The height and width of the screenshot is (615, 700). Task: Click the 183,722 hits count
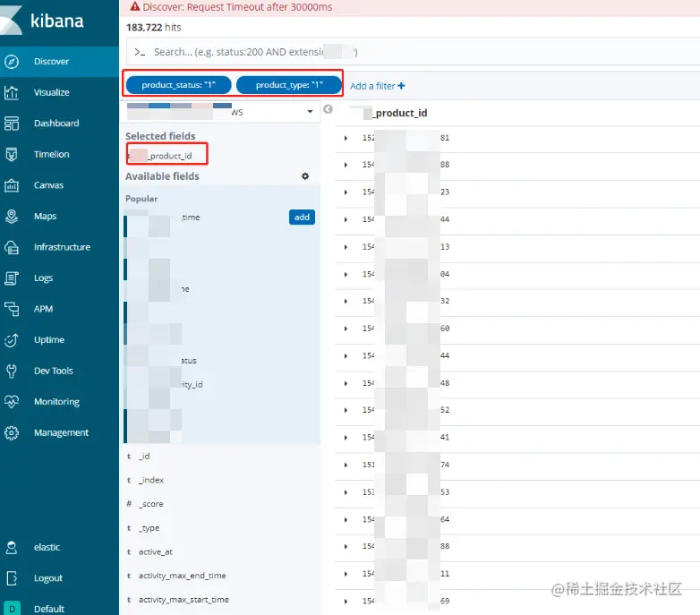tap(154, 27)
